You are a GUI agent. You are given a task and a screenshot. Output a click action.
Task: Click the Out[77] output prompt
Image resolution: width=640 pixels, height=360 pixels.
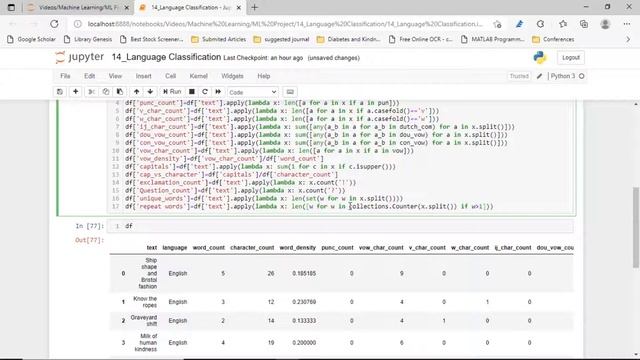[89, 240]
